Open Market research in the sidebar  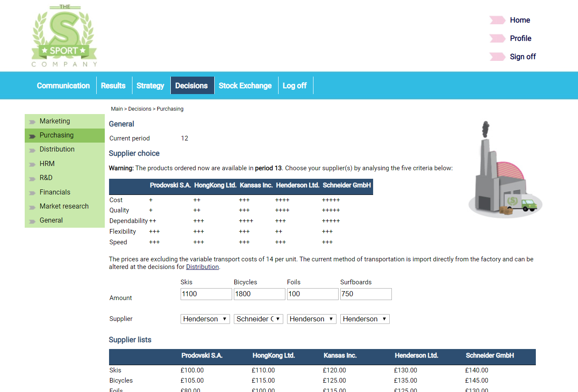pos(64,206)
